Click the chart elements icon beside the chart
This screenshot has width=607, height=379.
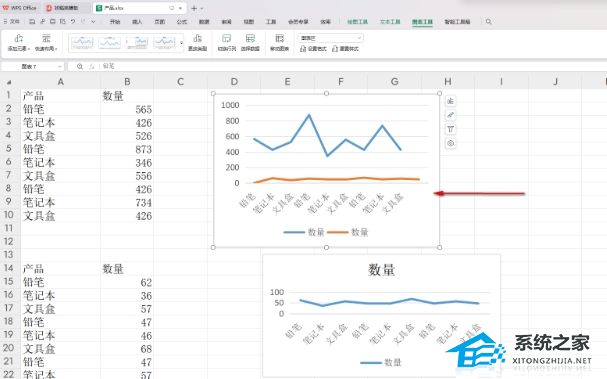point(450,101)
